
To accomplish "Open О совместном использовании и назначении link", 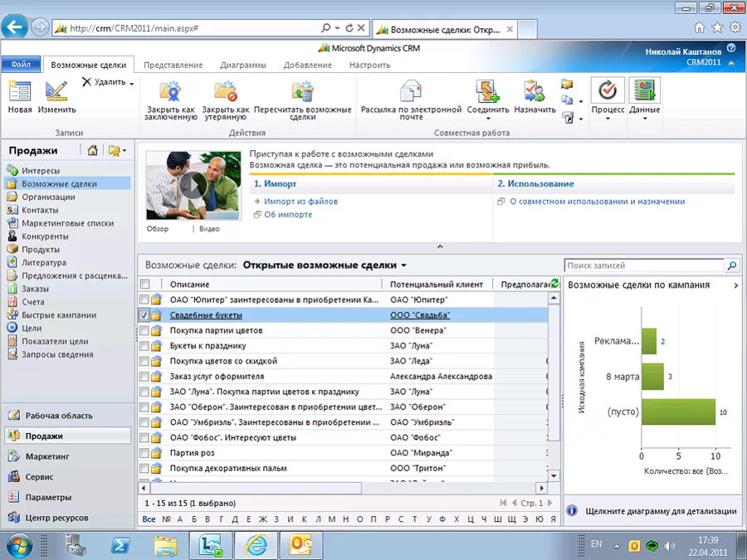I will point(597,202).
